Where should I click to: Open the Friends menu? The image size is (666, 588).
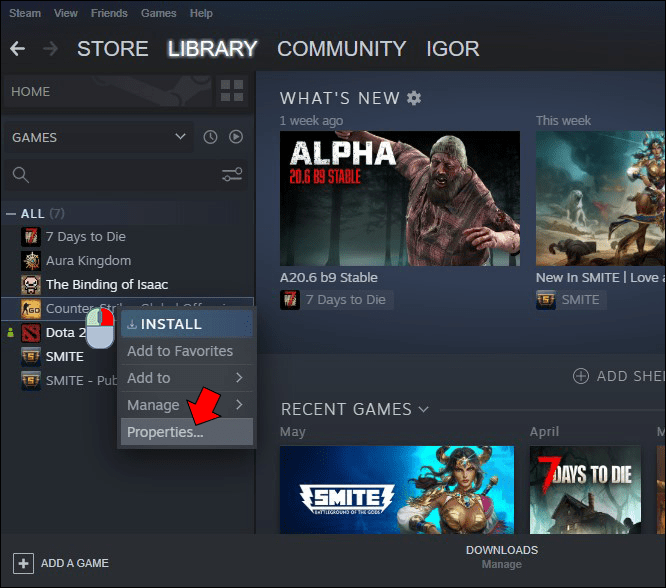coord(109,13)
